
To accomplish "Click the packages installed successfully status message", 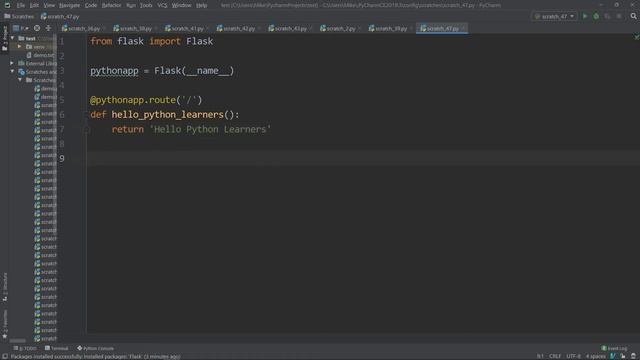I will click(x=95, y=356).
